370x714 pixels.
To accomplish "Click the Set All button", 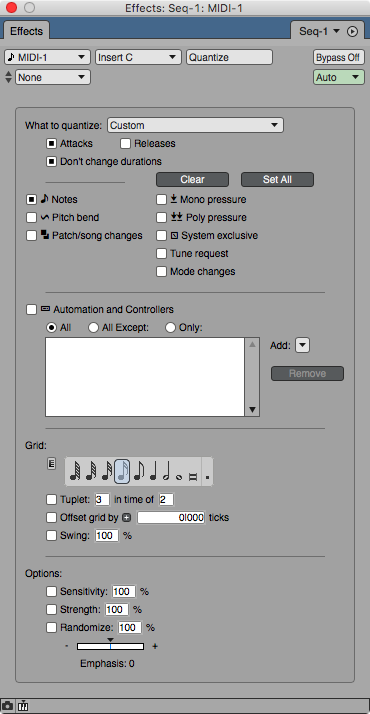I will coord(277,179).
